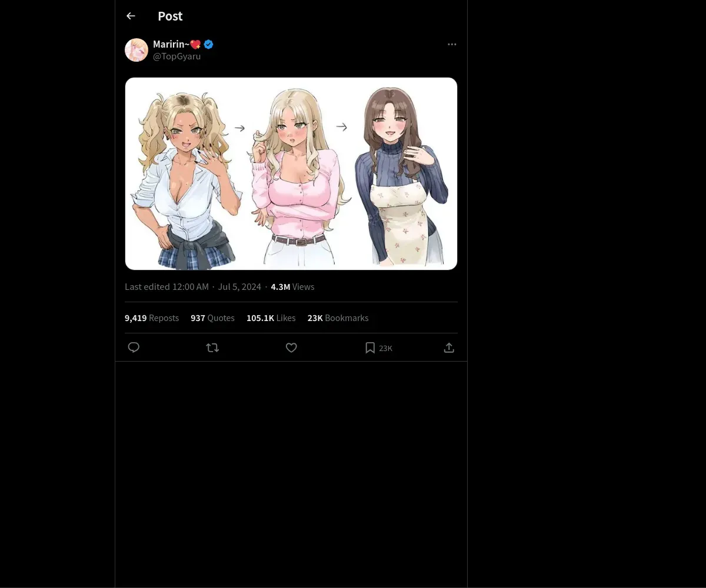
Task: View the 9,419 Reposts list
Action: point(152,318)
